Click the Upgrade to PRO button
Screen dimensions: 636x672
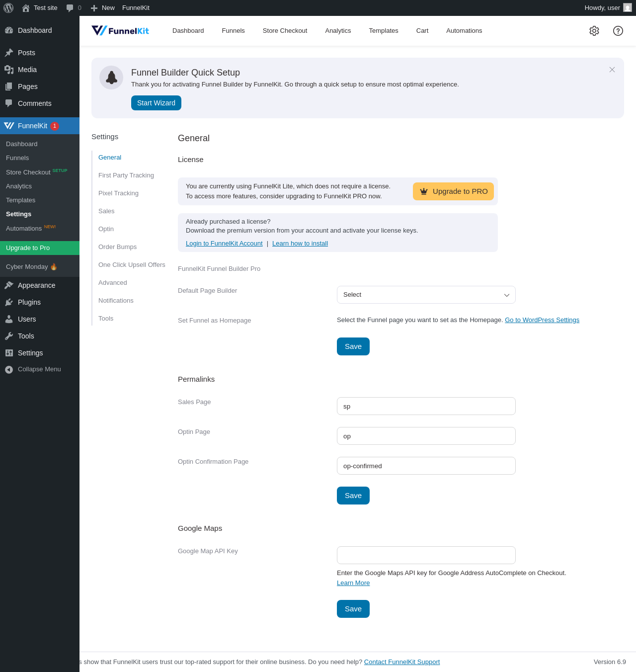453,191
